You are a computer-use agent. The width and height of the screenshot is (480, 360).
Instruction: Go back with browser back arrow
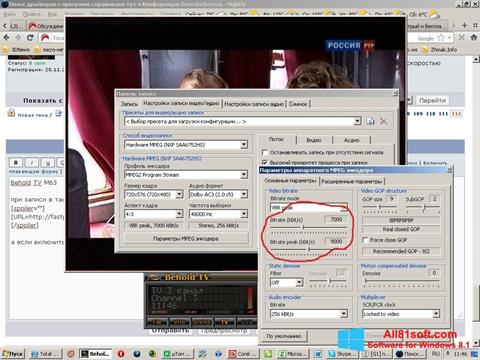point(6,37)
